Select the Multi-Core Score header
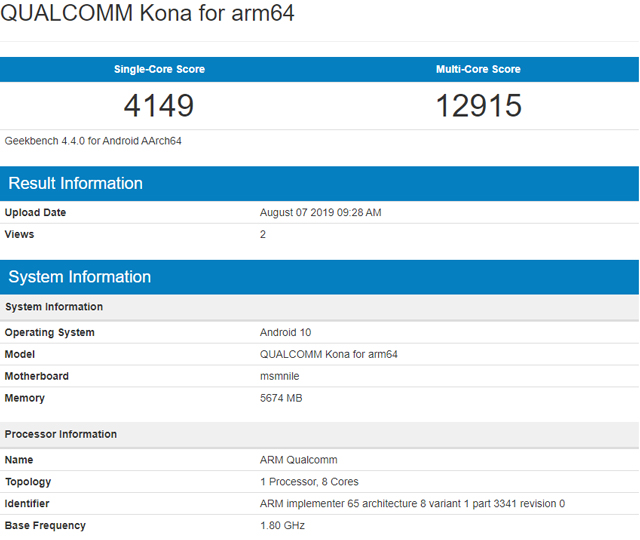The width and height of the screenshot is (640, 540). pyautogui.click(x=478, y=69)
